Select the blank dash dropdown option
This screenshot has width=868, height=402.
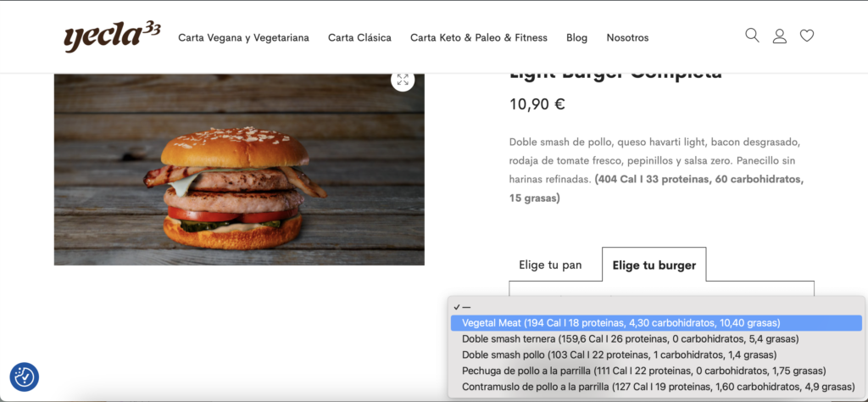[656, 307]
